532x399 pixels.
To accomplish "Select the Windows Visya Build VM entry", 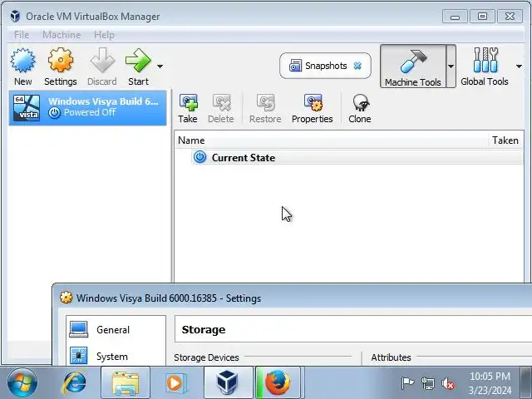I will point(87,108).
